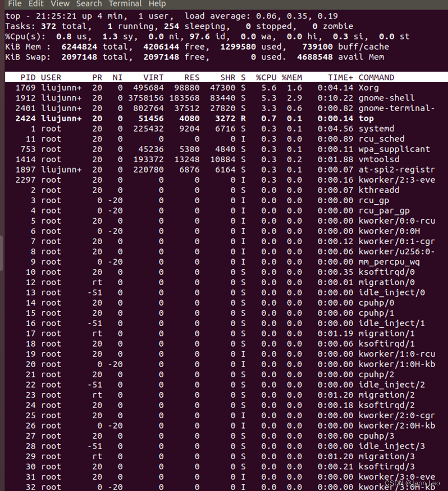Click the COMMAND column header
The height and width of the screenshot is (491, 448).
(x=376, y=77)
